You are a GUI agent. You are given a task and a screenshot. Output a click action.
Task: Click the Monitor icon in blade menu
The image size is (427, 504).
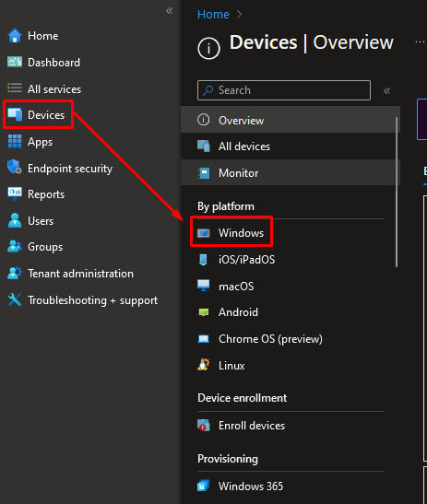(204, 173)
